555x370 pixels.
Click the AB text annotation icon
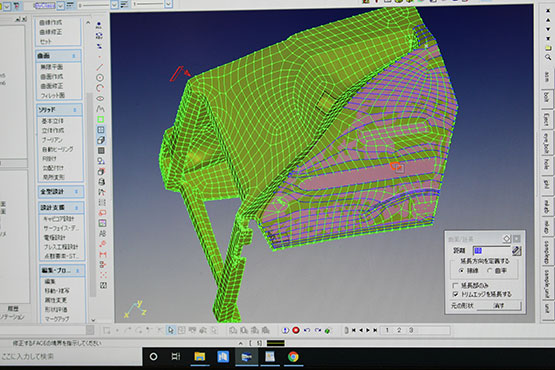point(102,233)
